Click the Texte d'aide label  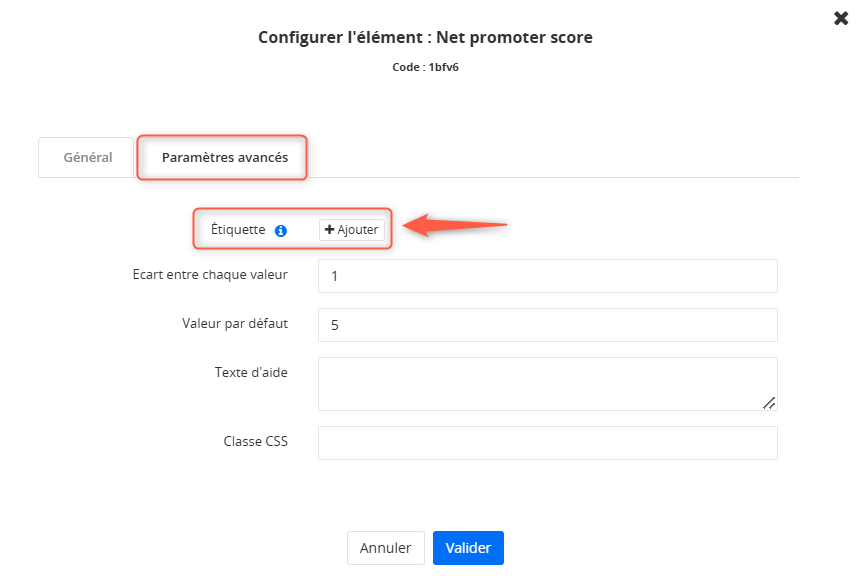[x=251, y=372]
